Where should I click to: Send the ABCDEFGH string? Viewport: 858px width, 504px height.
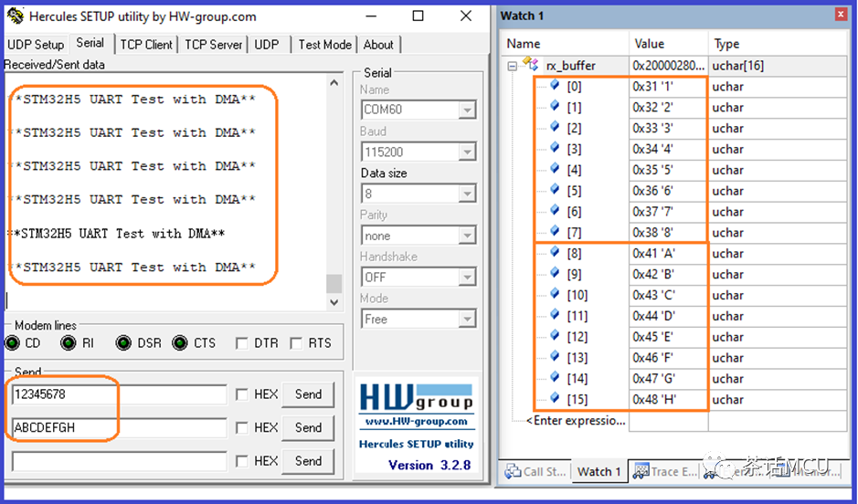308,428
